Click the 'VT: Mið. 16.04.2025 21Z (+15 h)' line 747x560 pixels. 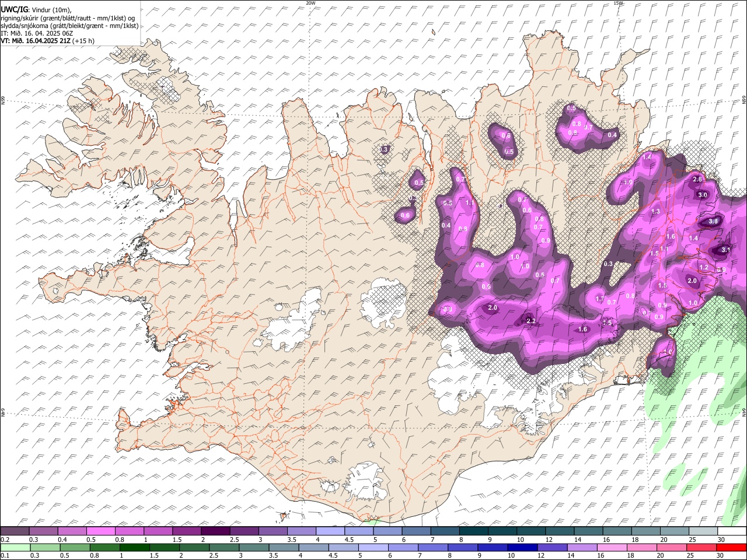(x=47, y=41)
